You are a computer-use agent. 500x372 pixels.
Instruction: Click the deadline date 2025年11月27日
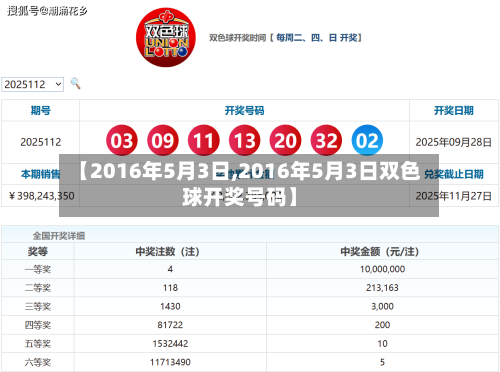tap(454, 196)
